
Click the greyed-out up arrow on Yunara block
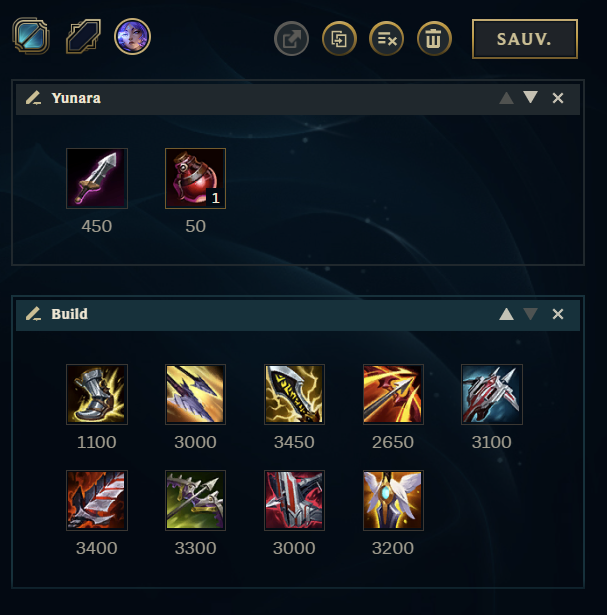[506, 98]
